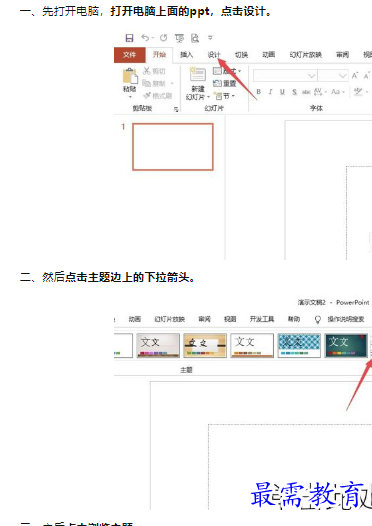Open the 文件 (File) tab
This screenshot has width=372, height=526.
pos(129,55)
